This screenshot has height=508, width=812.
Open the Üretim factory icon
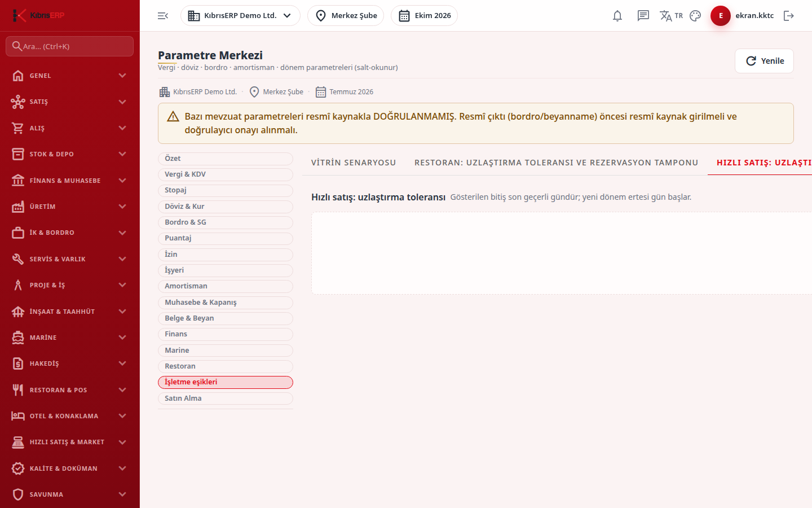[18, 207]
